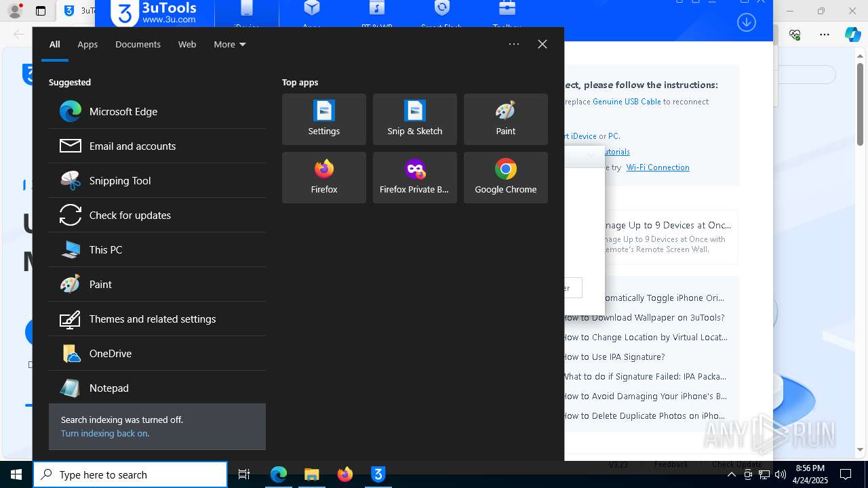The width and height of the screenshot is (868, 488).
Task: Open File Explorer from the taskbar
Action: pyautogui.click(x=312, y=474)
